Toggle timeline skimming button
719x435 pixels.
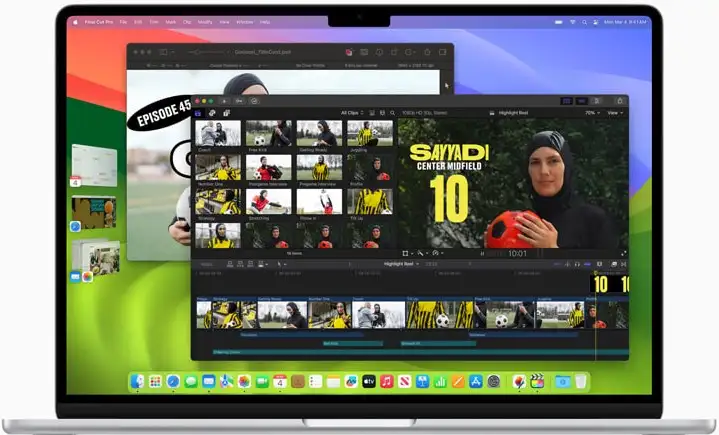(x=557, y=264)
